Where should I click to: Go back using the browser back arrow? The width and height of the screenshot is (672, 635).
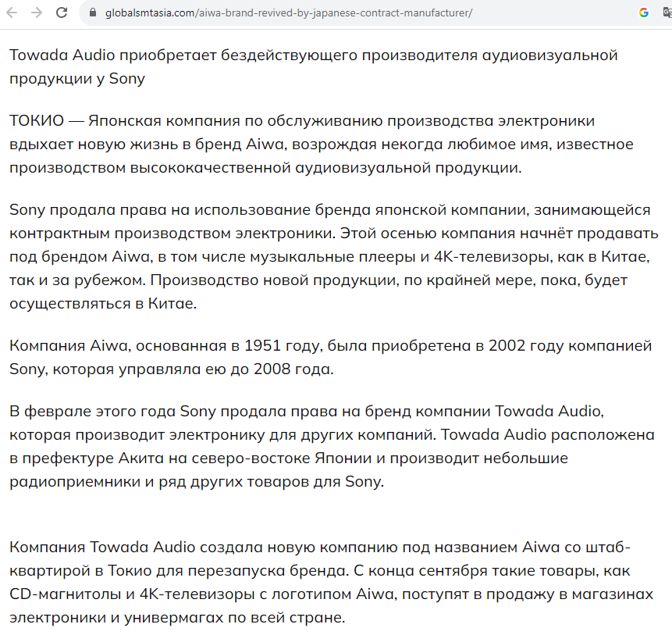tap(12, 12)
